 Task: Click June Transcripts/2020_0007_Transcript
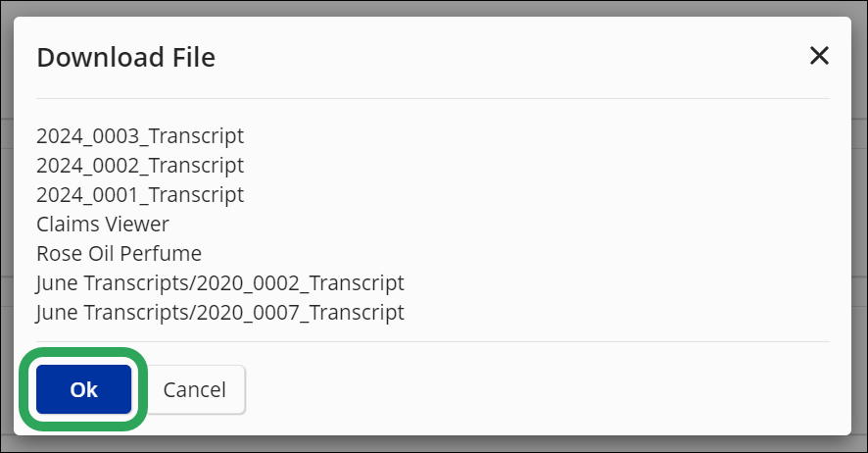click(x=219, y=312)
